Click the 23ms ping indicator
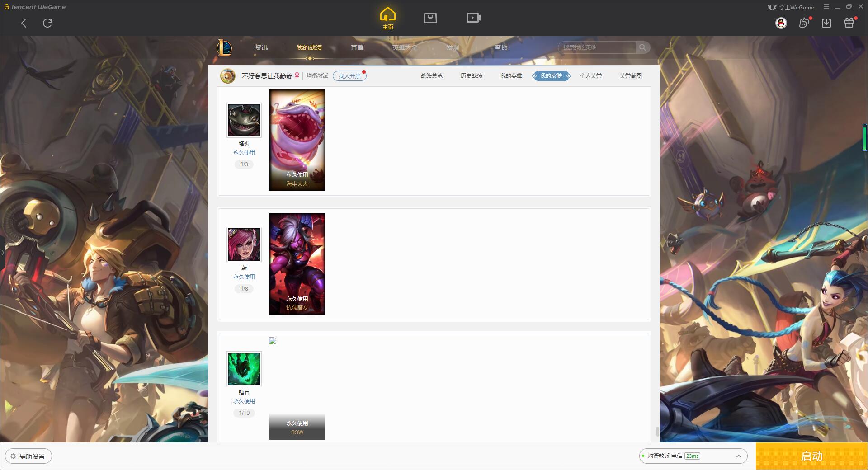The width and height of the screenshot is (868, 470). [x=692, y=456]
